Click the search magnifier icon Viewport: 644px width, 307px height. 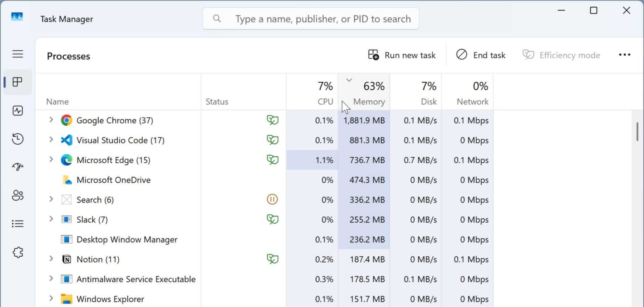(217, 18)
